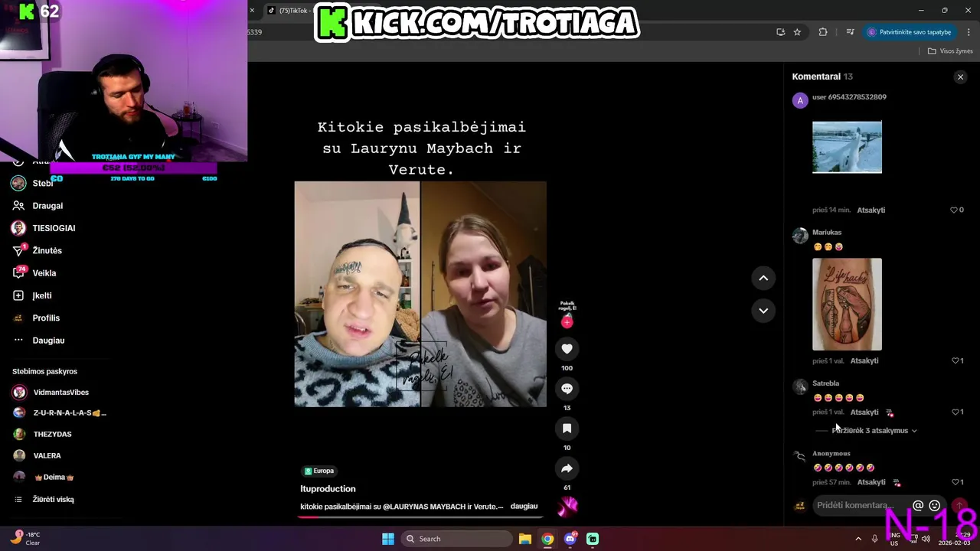Like Satrebla comment heart
Viewport: 980px width, 551px height.
pos(955,412)
